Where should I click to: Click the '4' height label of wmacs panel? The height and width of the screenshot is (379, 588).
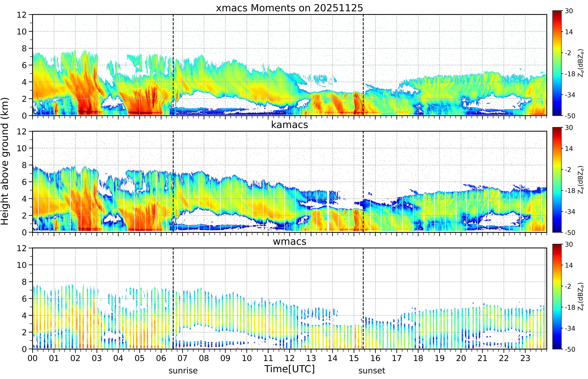24,315
